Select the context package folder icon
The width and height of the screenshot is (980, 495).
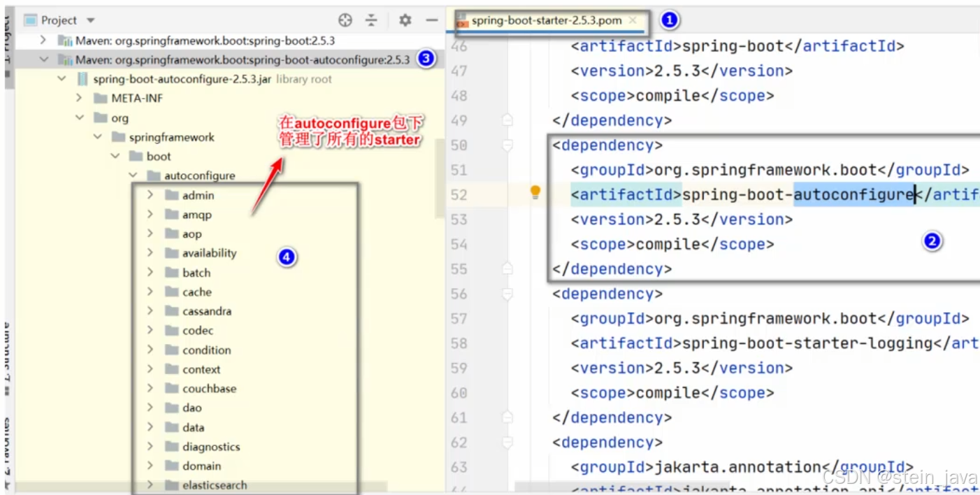click(x=171, y=369)
